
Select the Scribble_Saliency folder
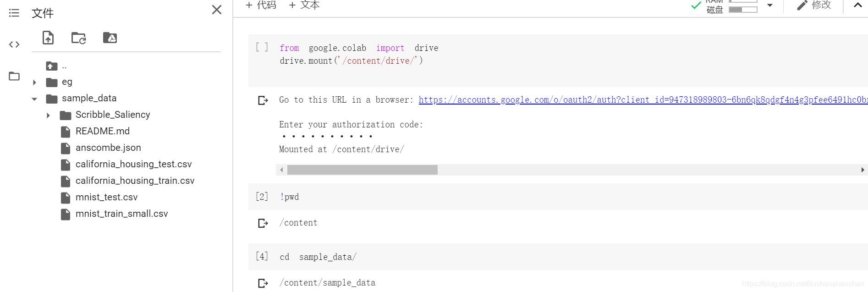click(113, 115)
